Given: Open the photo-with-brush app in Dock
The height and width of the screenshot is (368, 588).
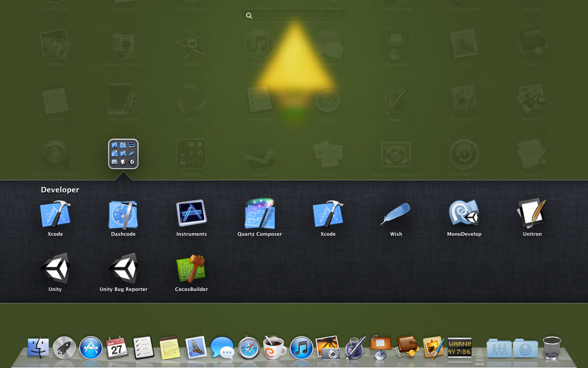Looking at the screenshot, I should pos(433,348).
